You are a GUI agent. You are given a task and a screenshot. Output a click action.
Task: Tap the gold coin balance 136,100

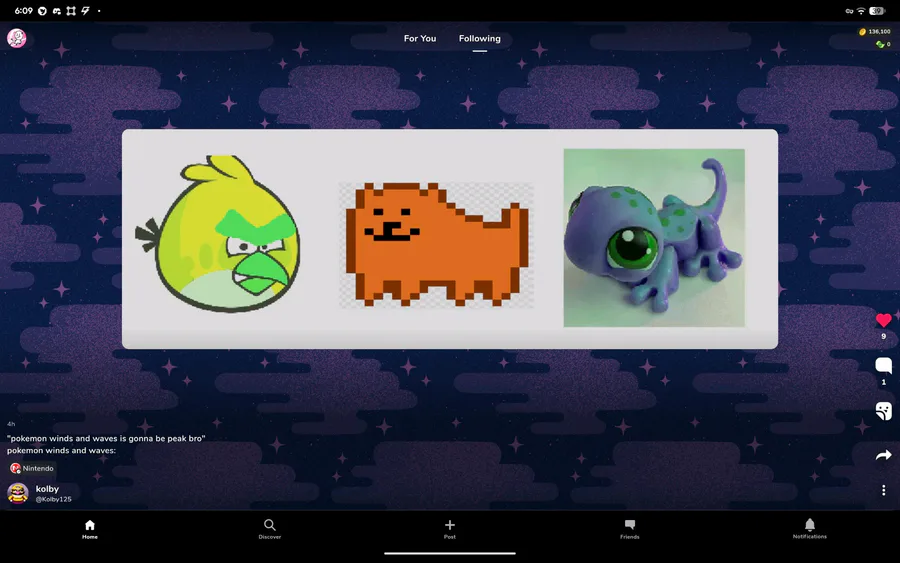tap(874, 32)
